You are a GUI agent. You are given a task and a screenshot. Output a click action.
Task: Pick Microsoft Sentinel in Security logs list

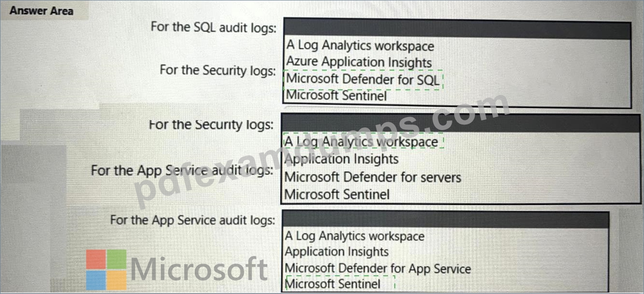click(x=337, y=194)
